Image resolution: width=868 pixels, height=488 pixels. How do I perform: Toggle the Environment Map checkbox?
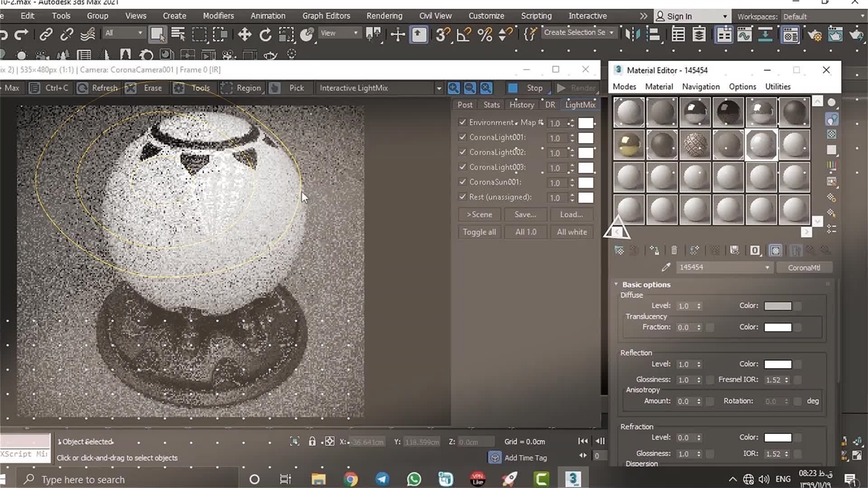tap(462, 122)
